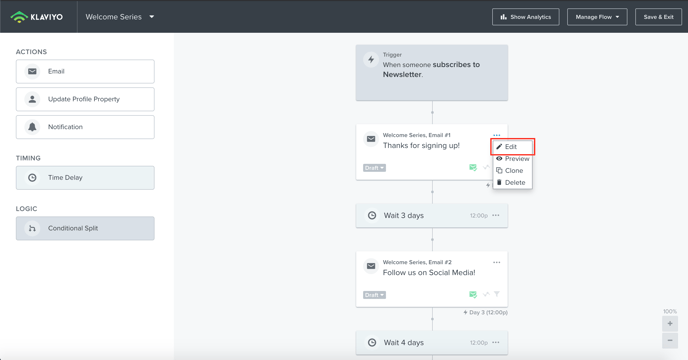Select the Email action envelope icon
Image resolution: width=688 pixels, height=360 pixels.
tap(32, 71)
